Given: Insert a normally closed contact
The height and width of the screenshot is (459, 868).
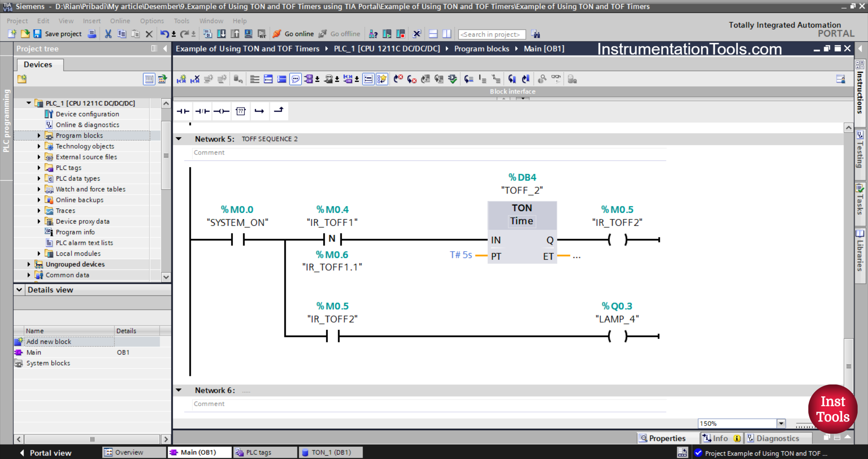Looking at the screenshot, I should [x=202, y=111].
